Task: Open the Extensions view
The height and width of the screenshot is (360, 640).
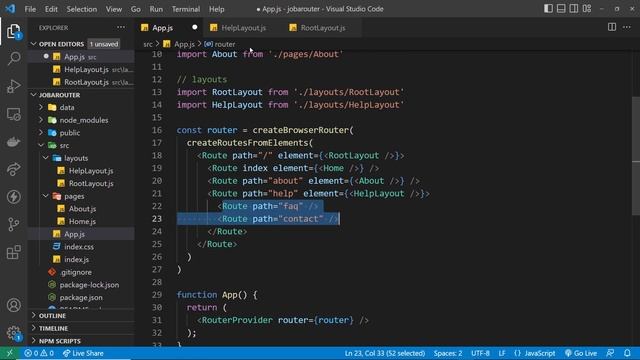Action: [13, 252]
